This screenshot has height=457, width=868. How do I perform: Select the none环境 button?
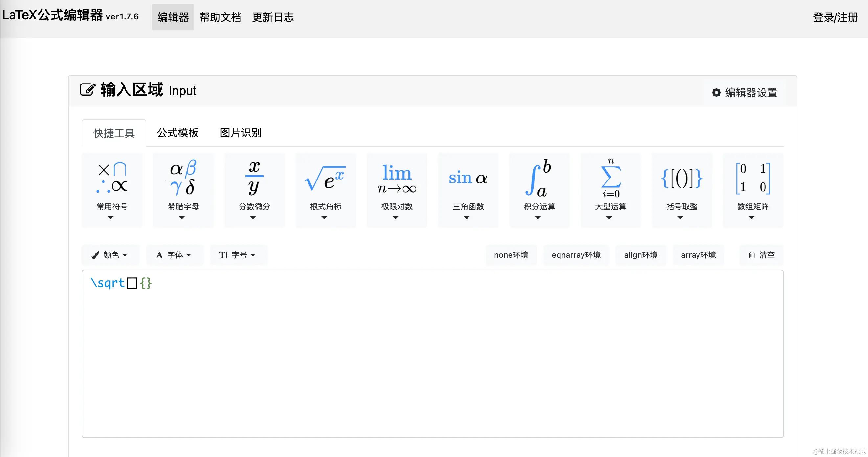click(x=511, y=255)
